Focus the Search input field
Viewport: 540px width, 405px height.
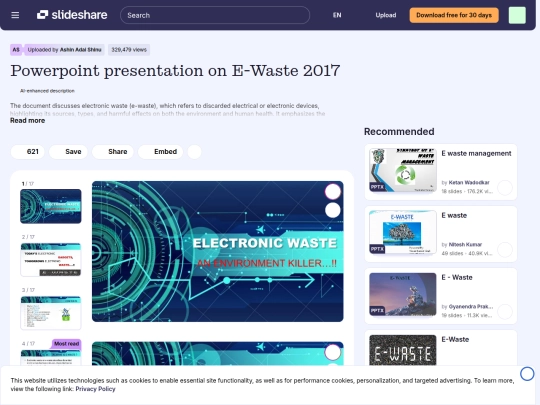(x=215, y=15)
